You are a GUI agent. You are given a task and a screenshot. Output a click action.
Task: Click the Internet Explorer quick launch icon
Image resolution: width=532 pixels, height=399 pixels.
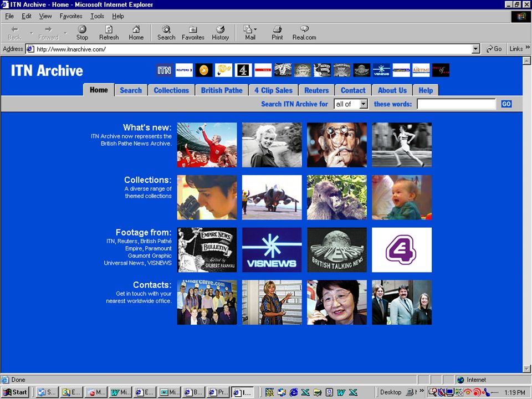pyautogui.click(x=294, y=392)
